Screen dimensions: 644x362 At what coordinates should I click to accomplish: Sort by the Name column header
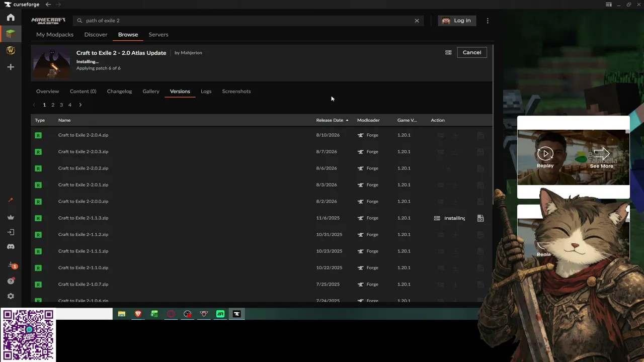coord(64,120)
